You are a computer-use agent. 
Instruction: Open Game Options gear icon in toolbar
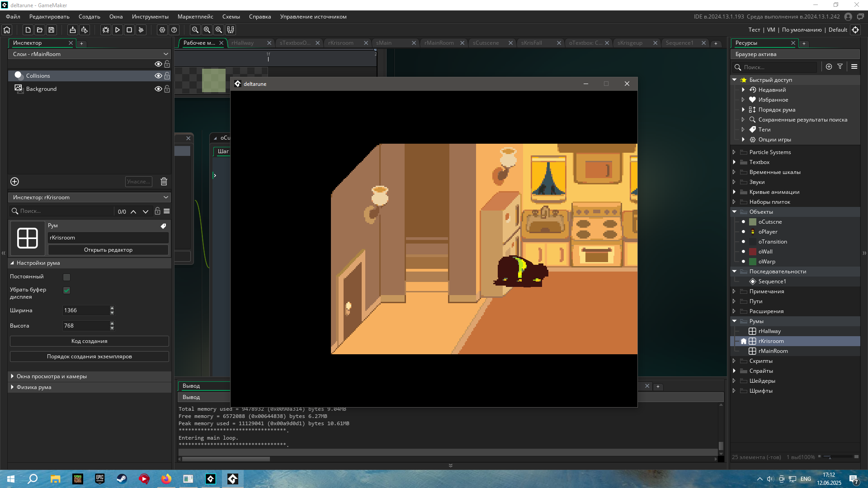click(162, 30)
